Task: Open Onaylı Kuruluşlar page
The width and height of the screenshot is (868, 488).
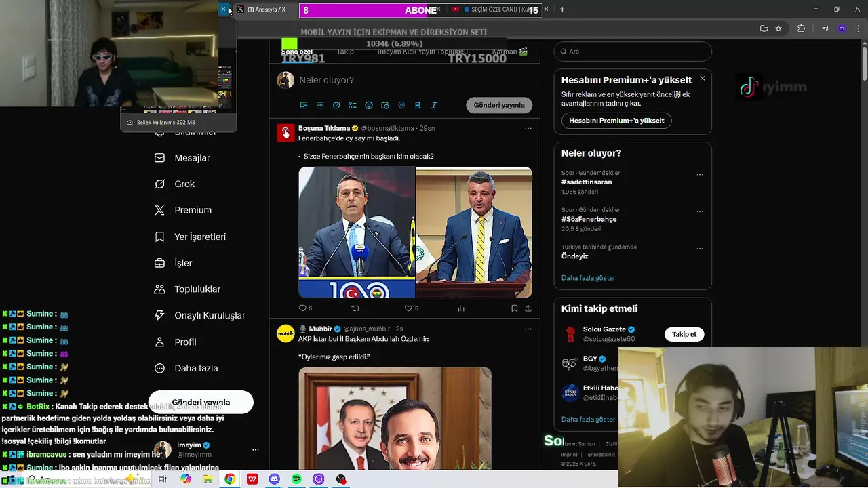Action: [x=200, y=316]
